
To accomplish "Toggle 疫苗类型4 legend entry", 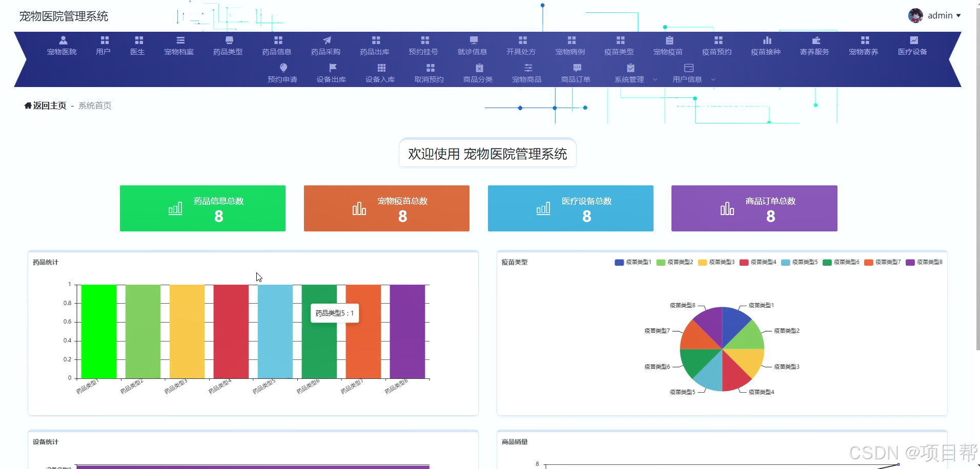I will (x=758, y=262).
